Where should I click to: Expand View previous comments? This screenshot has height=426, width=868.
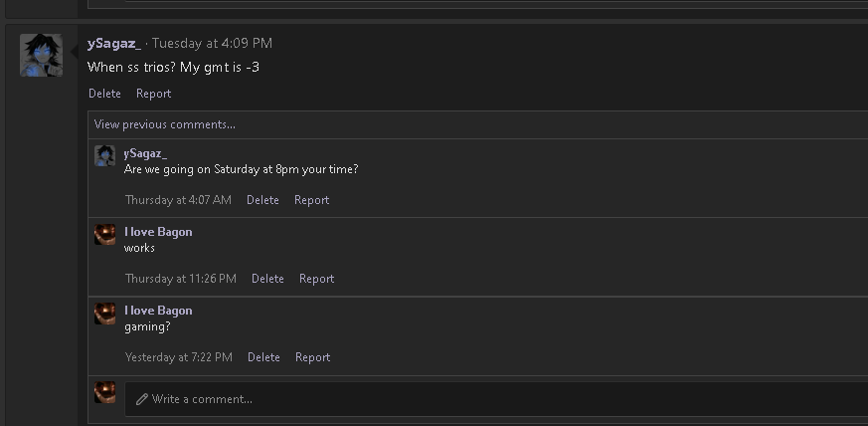pyautogui.click(x=165, y=124)
